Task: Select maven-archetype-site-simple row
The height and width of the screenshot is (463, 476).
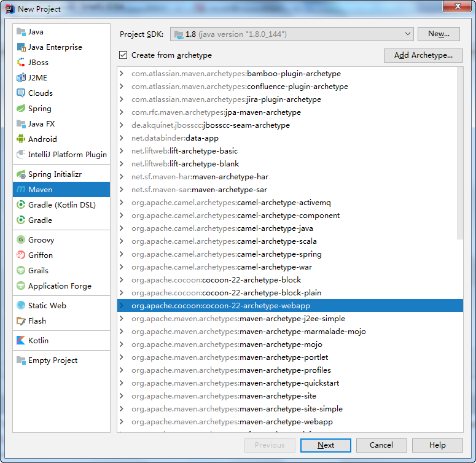Action: click(x=290, y=409)
